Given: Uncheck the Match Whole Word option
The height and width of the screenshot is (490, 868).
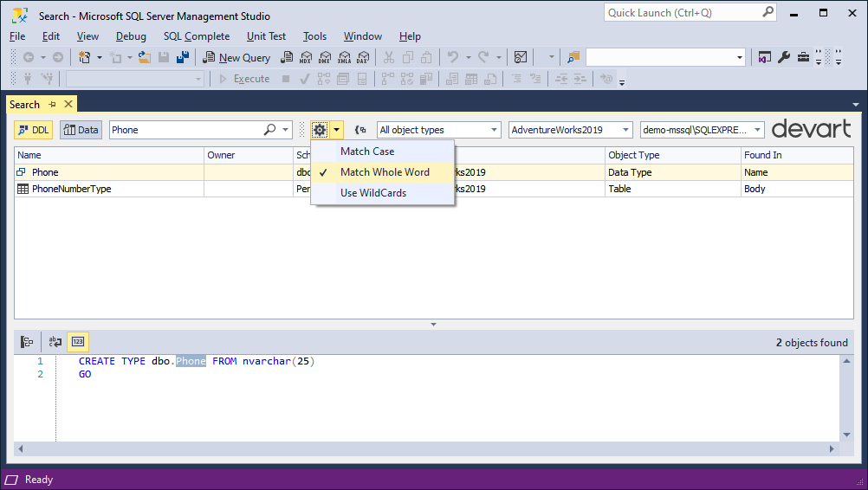Looking at the screenshot, I should (384, 172).
